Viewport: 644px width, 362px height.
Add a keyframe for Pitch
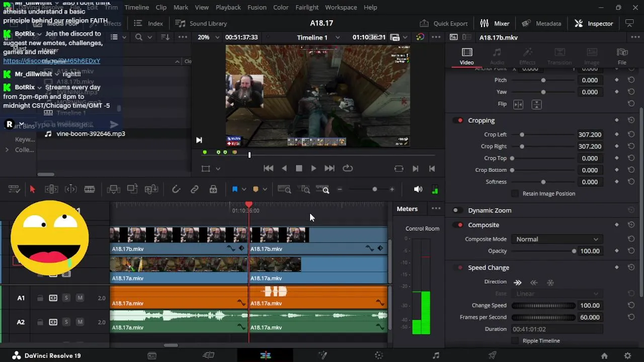coord(617,80)
